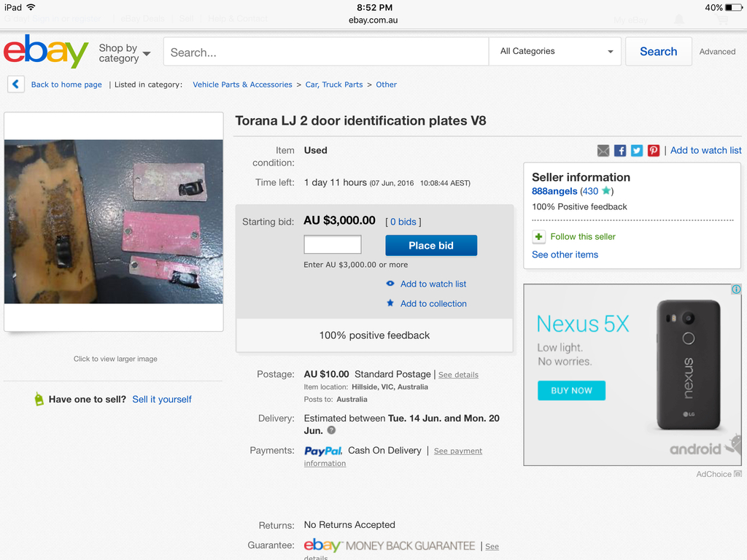Share listing on Facebook

click(620, 150)
